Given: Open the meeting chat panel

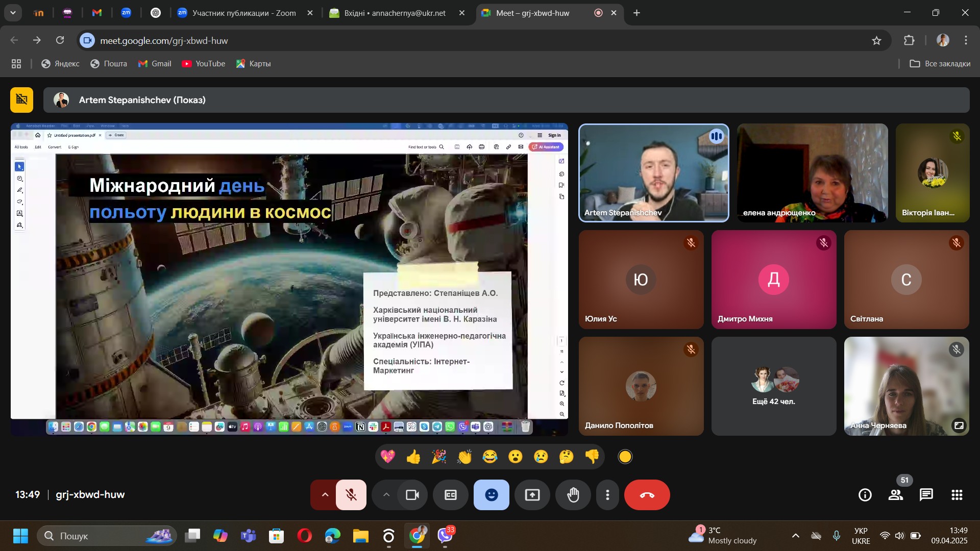Looking at the screenshot, I should point(926,495).
